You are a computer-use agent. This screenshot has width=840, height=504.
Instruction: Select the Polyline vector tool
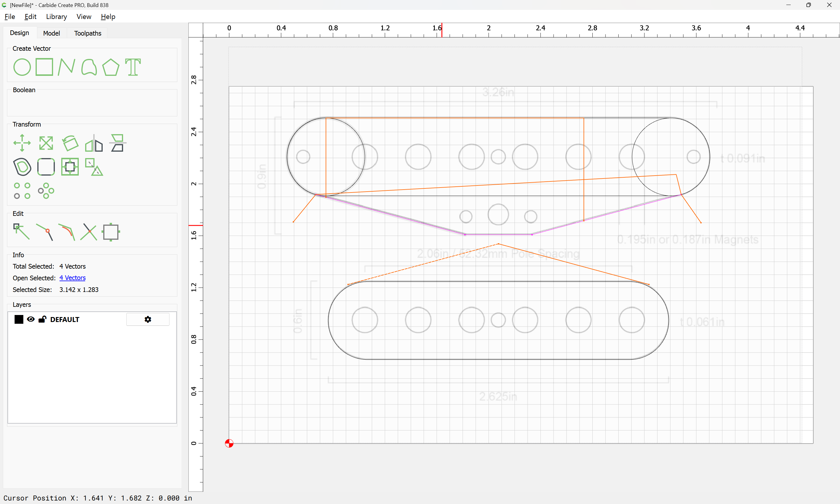(66, 67)
